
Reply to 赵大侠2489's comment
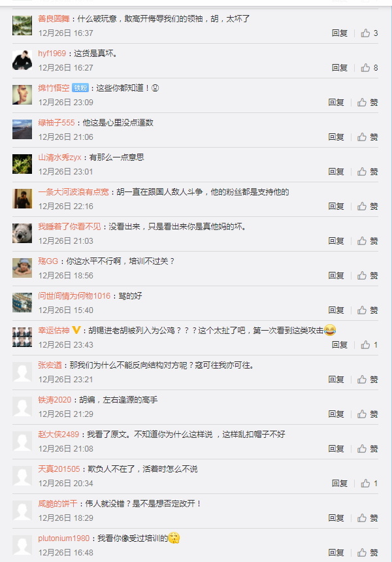pyautogui.click(x=336, y=449)
